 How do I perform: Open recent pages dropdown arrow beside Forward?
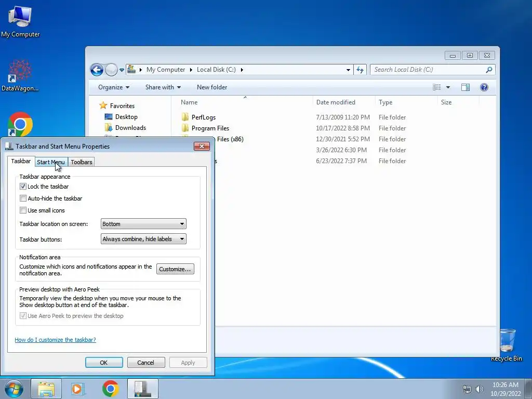click(x=122, y=70)
